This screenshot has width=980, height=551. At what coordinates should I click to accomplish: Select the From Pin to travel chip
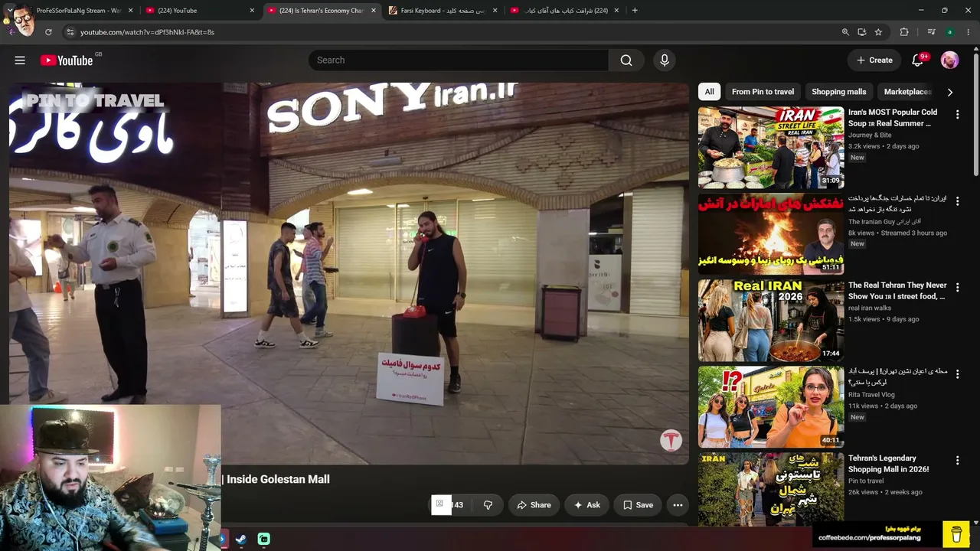click(x=763, y=92)
